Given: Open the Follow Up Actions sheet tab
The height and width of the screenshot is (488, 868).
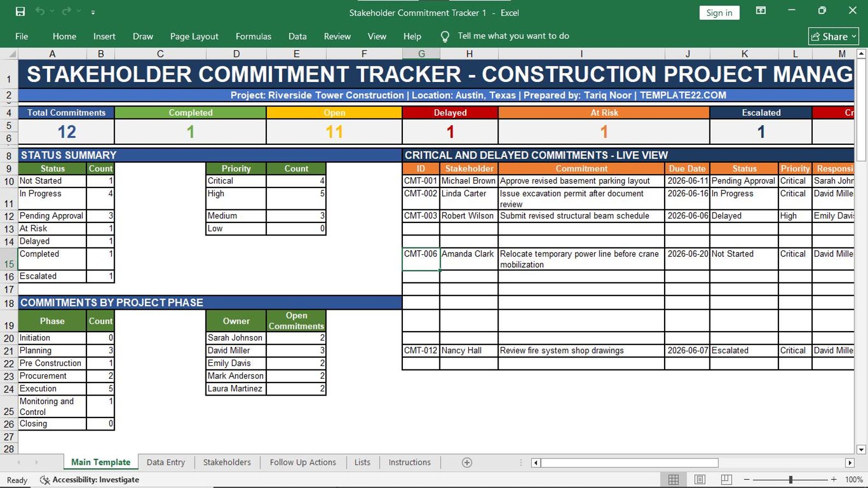Looking at the screenshot, I should tap(303, 462).
